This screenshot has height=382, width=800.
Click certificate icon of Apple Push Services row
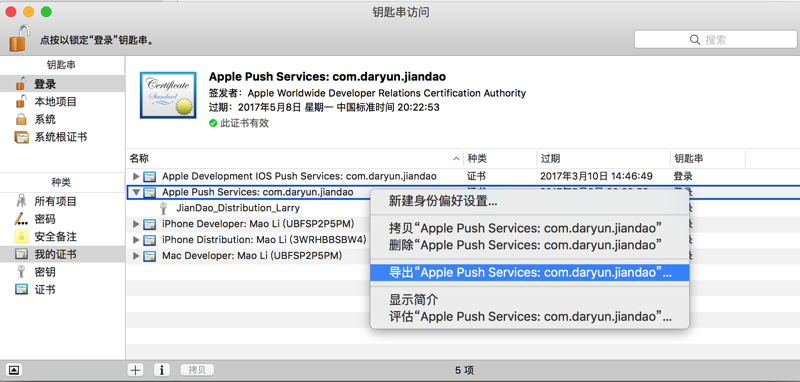tap(149, 192)
